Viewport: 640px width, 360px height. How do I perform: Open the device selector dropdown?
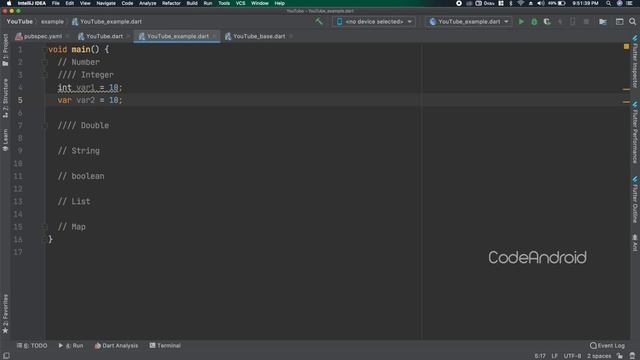(x=374, y=21)
